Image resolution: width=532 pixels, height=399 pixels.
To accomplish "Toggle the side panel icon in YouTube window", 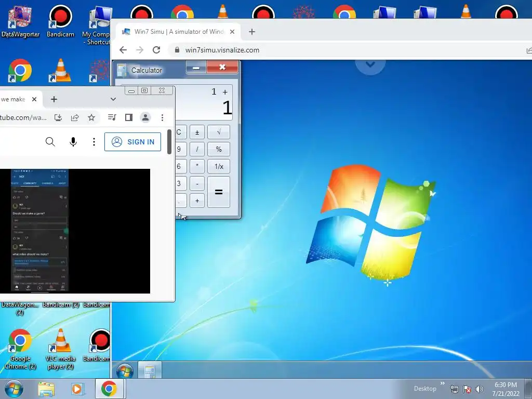I will 129,117.
